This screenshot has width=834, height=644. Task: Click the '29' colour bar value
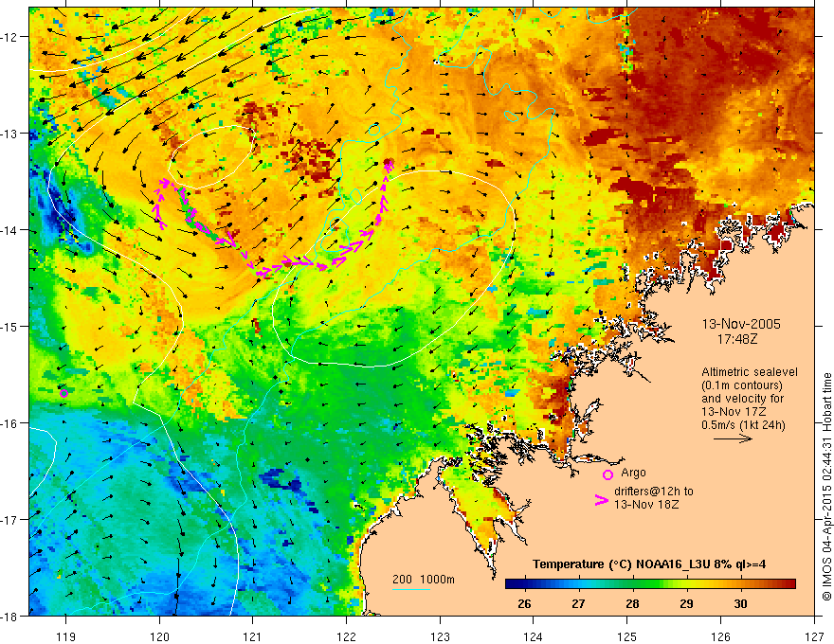687,603
